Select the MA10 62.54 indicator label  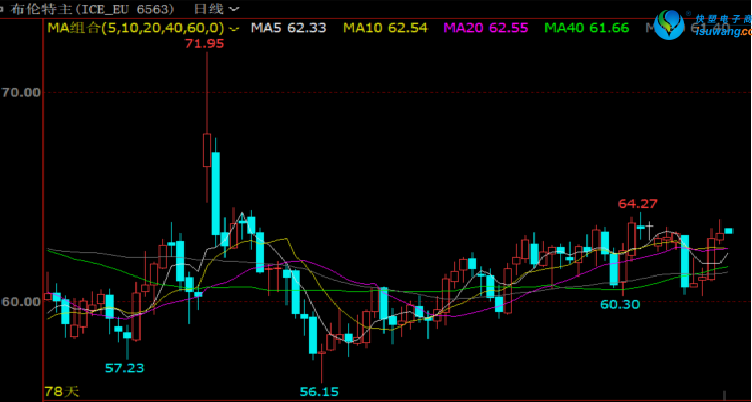click(384, 28)
